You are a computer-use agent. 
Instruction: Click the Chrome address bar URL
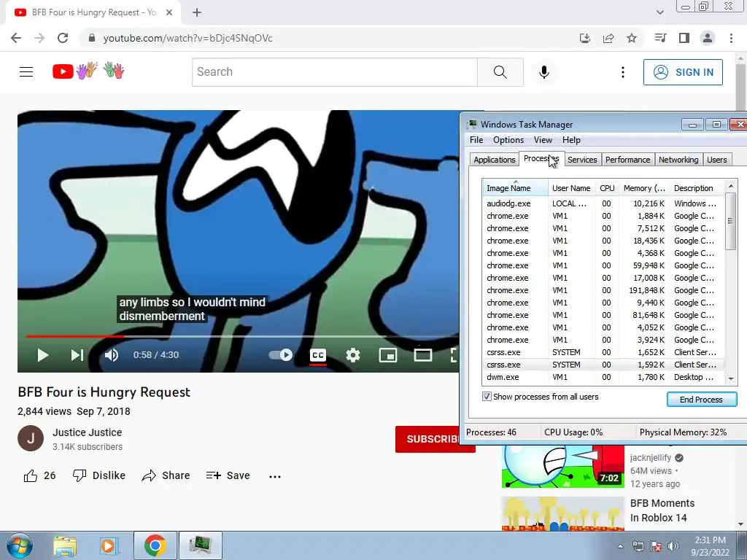point(187,38)
